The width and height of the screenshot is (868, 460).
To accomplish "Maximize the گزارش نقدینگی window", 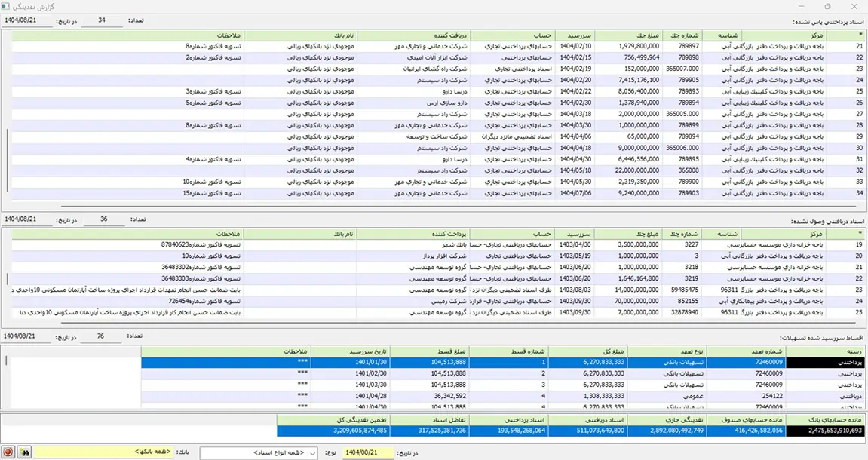I will point(827,7).
